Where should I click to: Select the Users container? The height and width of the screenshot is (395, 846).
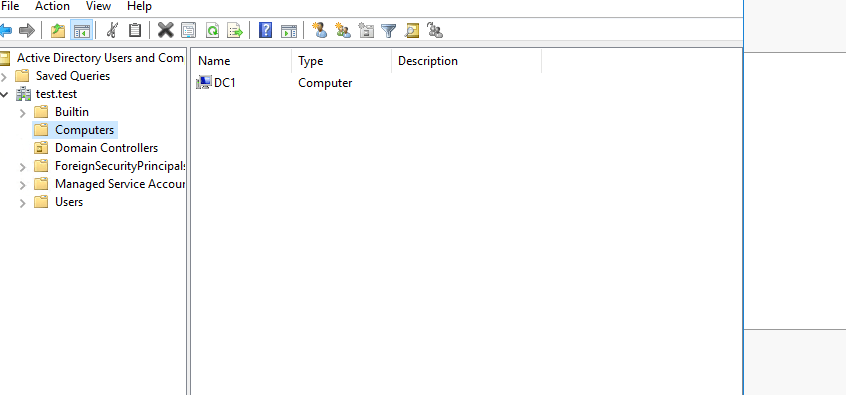pos(69,202)
